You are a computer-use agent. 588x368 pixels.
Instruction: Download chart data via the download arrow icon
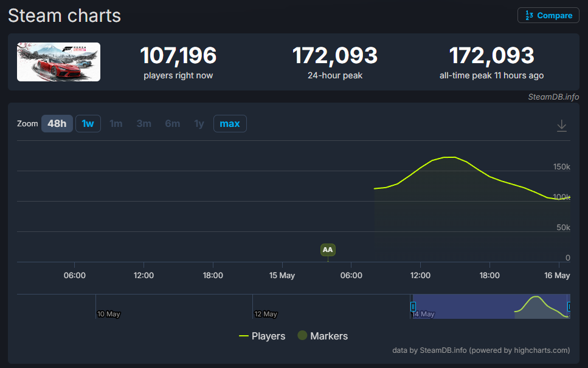pyautogui.click(x=561, y=126)
